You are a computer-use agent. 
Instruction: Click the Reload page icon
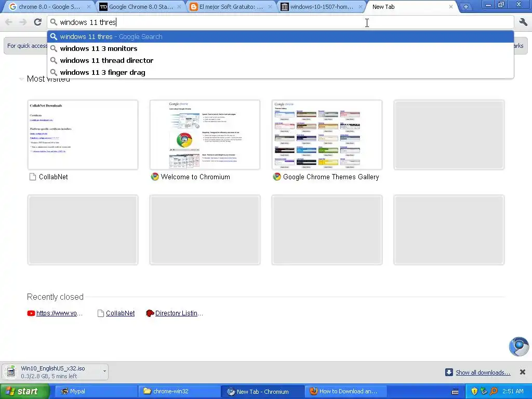click(37, 22)
